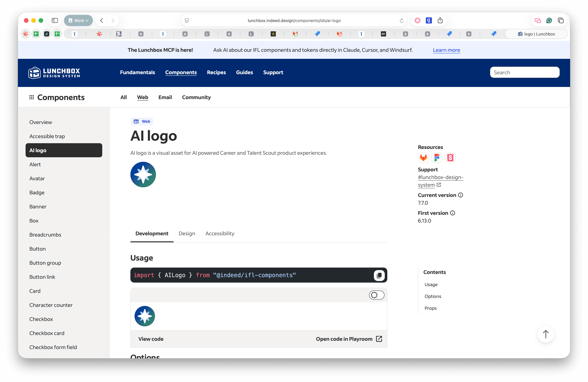Open code in Playroom
The width and height of the screenshot is (588, 382).
point(349,339)
